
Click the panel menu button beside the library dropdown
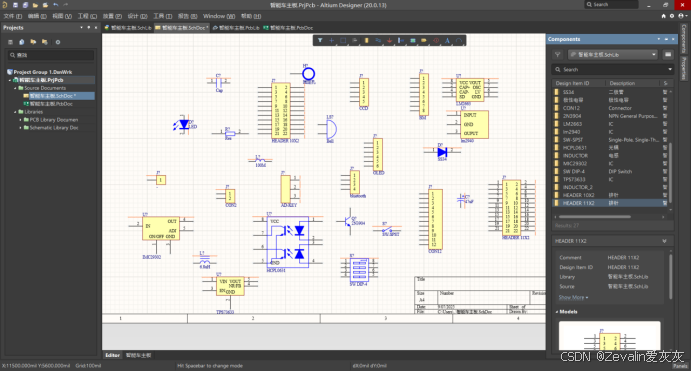(668, 55)
